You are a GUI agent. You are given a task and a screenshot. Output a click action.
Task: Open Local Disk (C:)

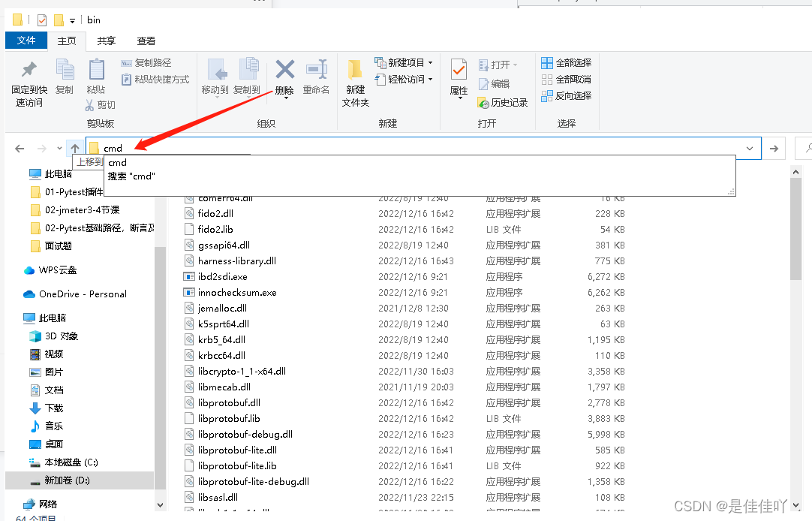pos(64,462)
